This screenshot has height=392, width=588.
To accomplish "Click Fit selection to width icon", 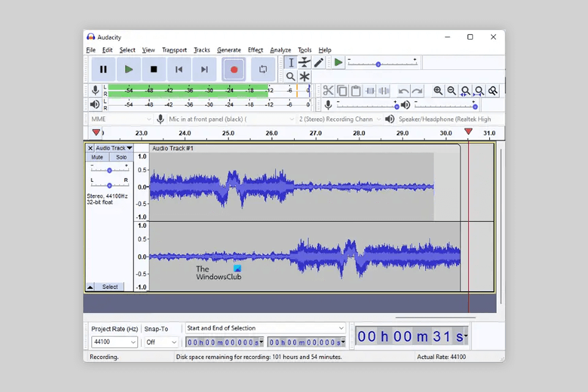I will 466,91.
